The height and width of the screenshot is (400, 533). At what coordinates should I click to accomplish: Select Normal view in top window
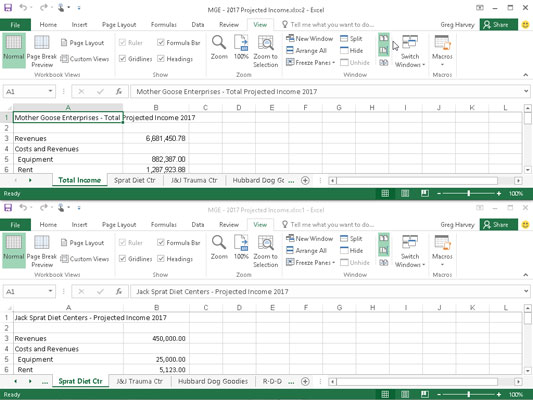point(14,50)
